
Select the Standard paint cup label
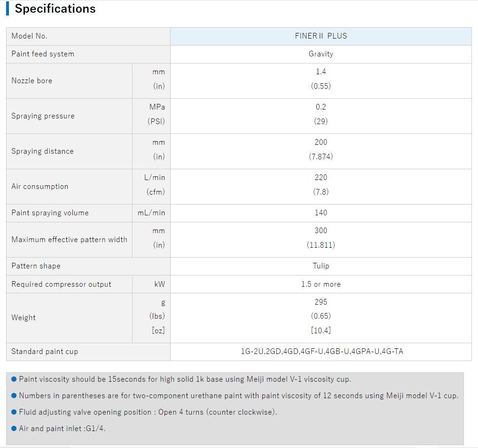(45, 352)
